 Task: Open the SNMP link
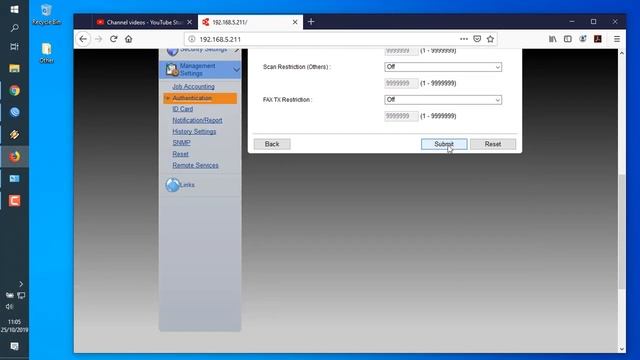coord(181,143)
